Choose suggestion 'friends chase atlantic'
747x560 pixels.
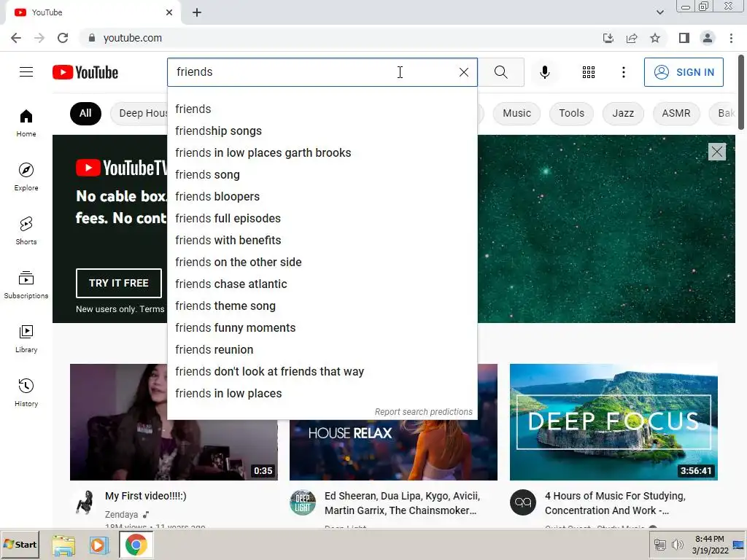(322, 284)
